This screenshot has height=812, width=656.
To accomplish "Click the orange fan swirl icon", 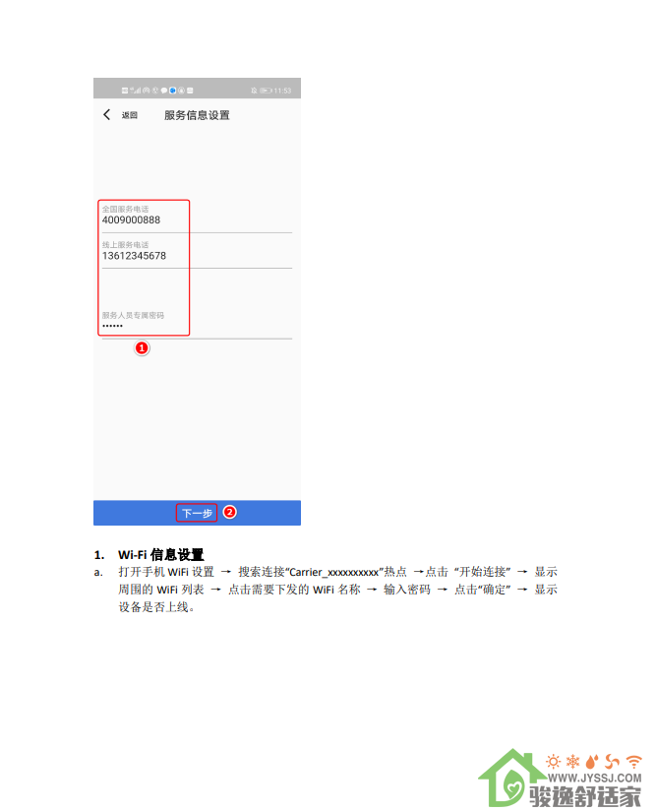I will click(x=612, y=761).
